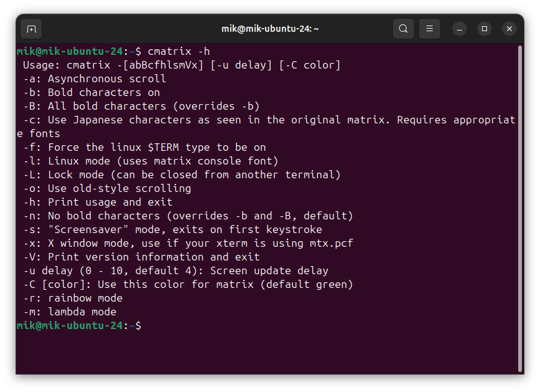Open a new terminal tab
Image resolution: width=540 pixels, height=392 pixels.
pos(31,29)
